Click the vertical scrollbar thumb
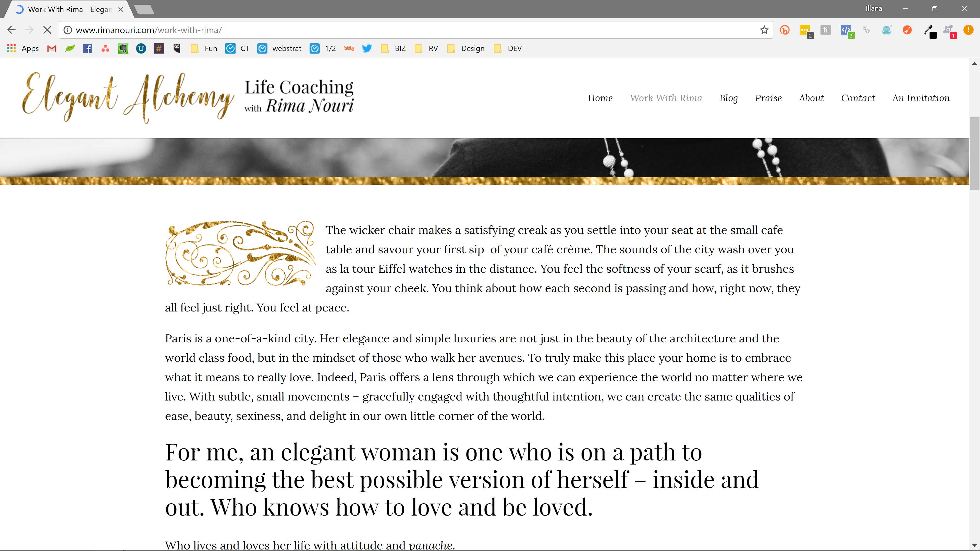 click(x=974, y=154)
